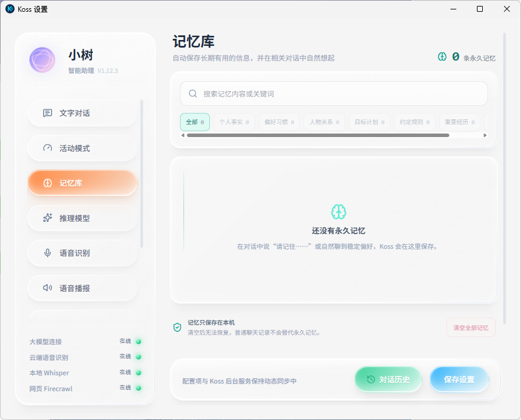This screenshot has width=521, height=420.
Task: Click the main panel vertical scrollbar
Action: pyautogui.click(x=505, y=178)
